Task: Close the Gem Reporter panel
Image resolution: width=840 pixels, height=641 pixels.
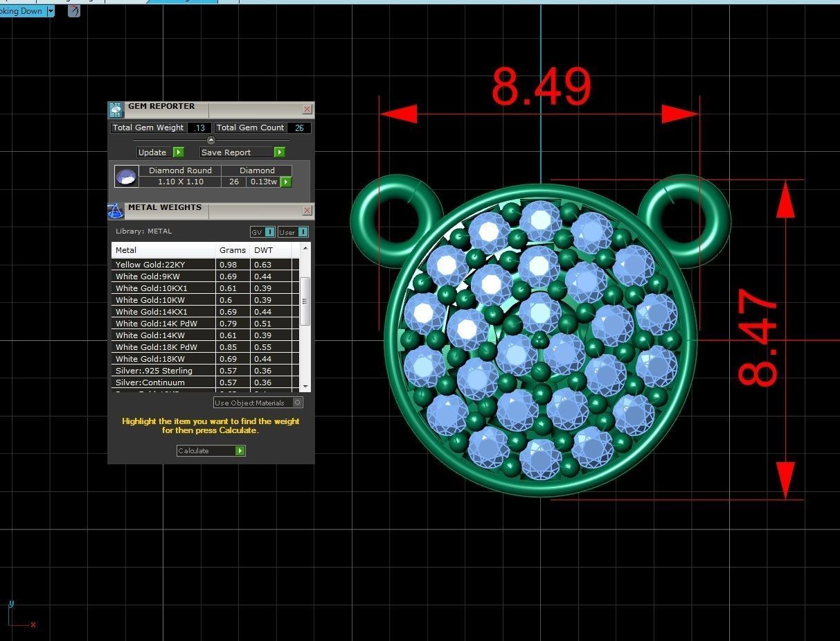Action: pyautogui.click(x=307, y=109)
